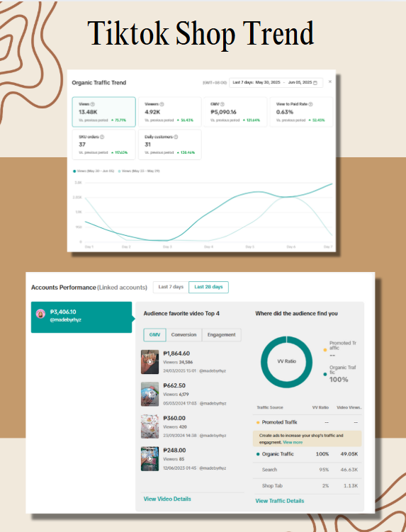
Task: Click the Video Views column header
Action: pos(349,407)
